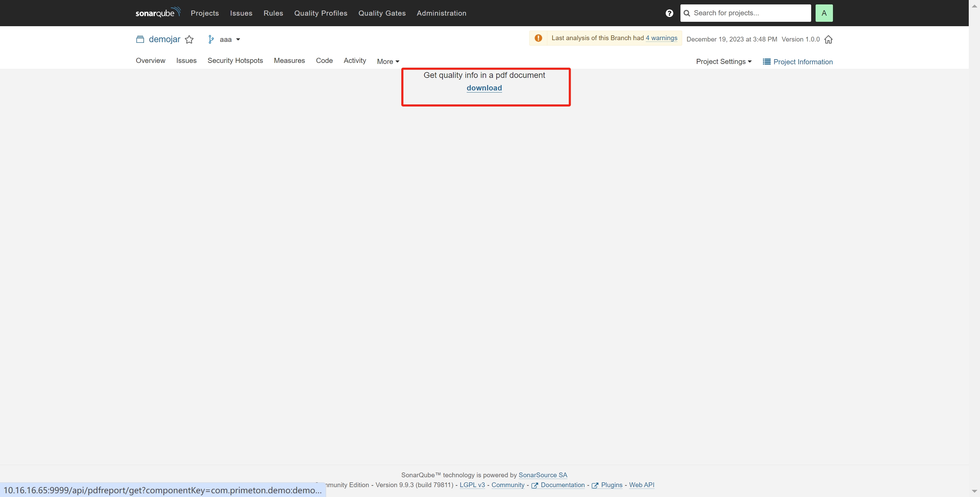Favorite demojar with the star icon
Image resolution: width=980 pixels, height=497 pixels.
(x=189, y=39)
